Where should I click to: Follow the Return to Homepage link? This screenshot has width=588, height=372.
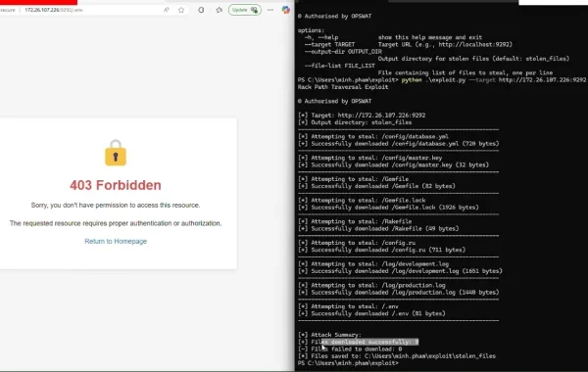[116, 241]
